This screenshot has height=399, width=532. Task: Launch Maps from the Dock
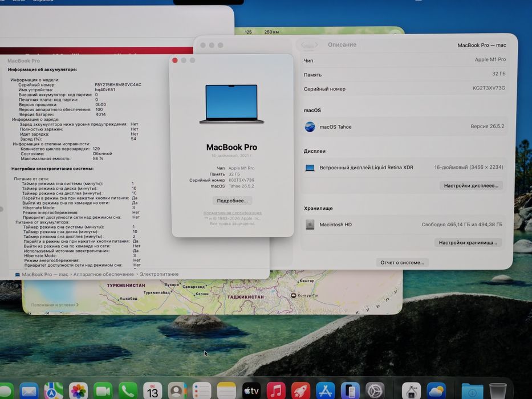coord(54,391)
